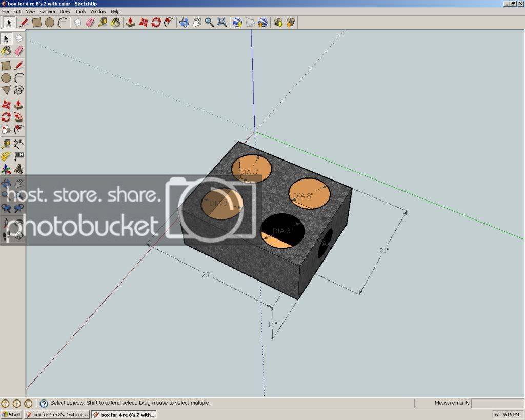Select the Line pencil in the top toolbar
Screen dimensions: 525x420
tap(24, 23)
